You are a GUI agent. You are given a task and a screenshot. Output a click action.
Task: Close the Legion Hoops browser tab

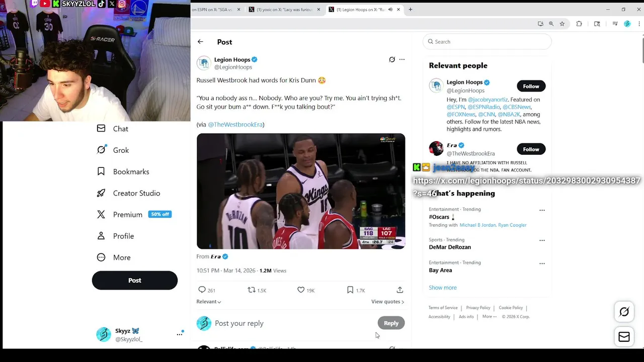[398, 10]
